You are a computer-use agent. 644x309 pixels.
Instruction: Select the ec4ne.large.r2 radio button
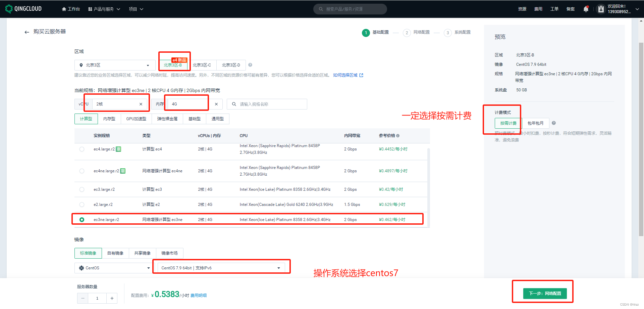(x=82, y=171)
